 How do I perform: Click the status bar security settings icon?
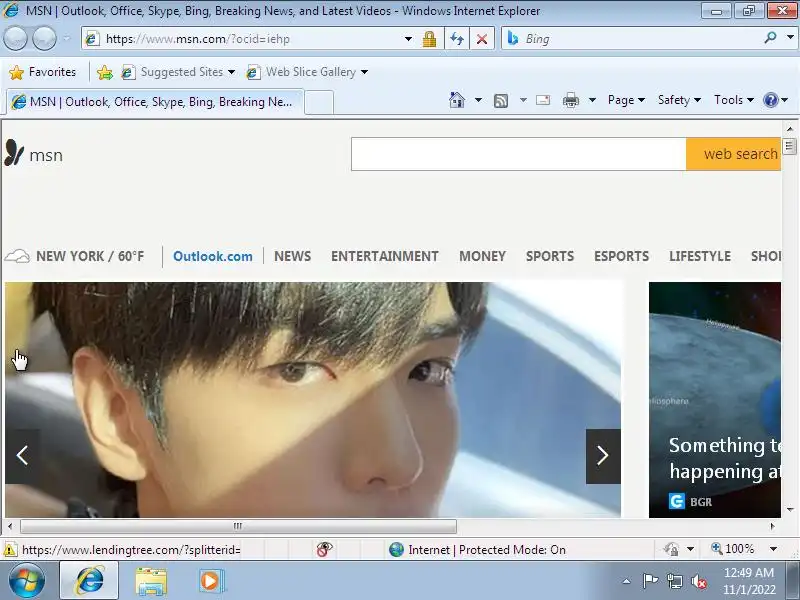click(x=671, y=549)
